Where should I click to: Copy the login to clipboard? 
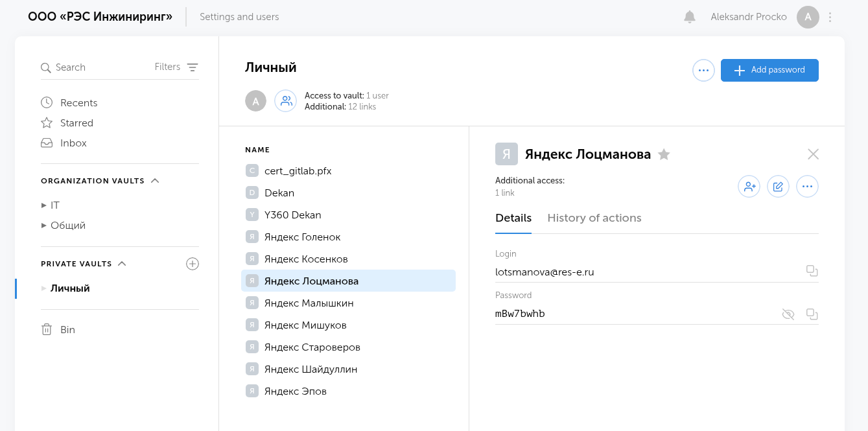pyautogui.click(x=812, y=271)
